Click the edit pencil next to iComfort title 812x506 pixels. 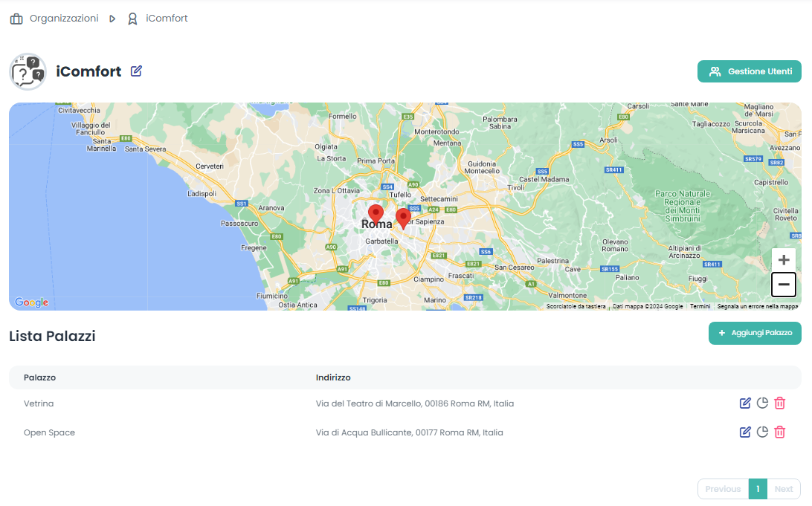(x=136, y=71)
